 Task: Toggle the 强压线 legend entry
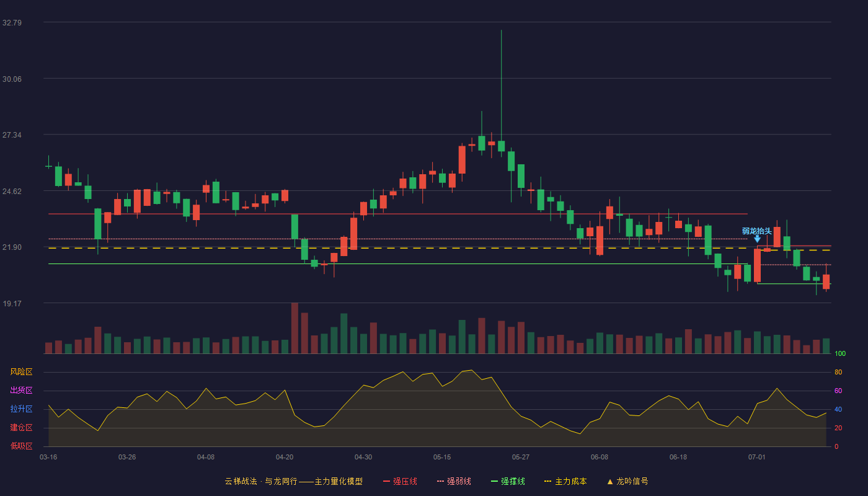400,481
